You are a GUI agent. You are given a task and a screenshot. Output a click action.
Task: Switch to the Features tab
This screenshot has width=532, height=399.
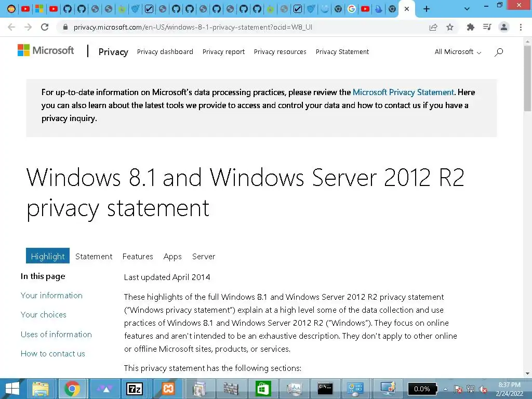coord(138,256)
